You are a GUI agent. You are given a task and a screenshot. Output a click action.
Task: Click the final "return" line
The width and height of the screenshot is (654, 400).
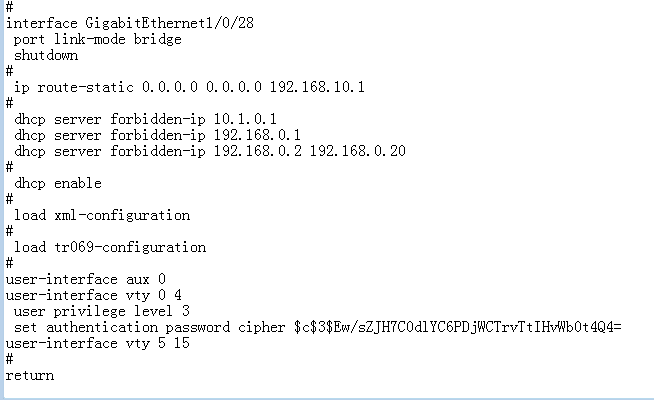[30, 375]
